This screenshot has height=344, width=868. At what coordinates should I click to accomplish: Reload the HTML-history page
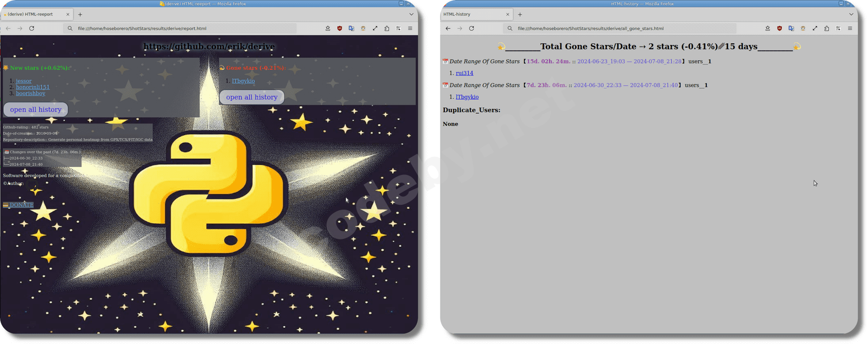click(472, 28)
